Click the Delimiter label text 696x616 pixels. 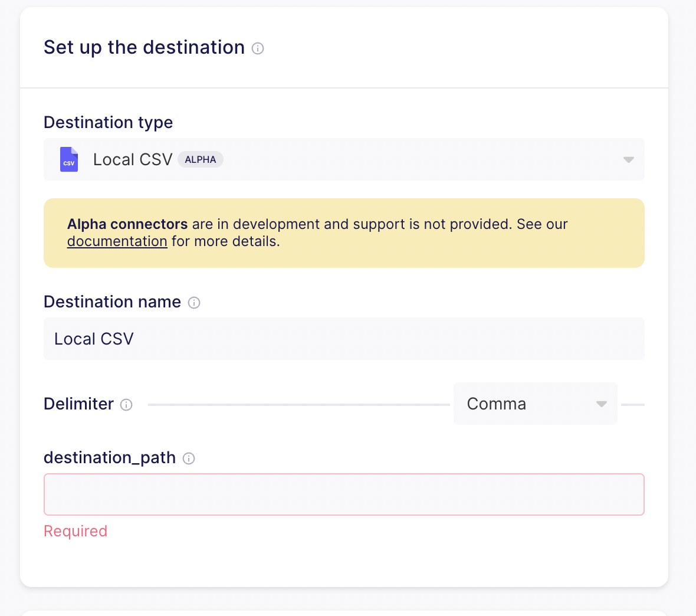78,404
